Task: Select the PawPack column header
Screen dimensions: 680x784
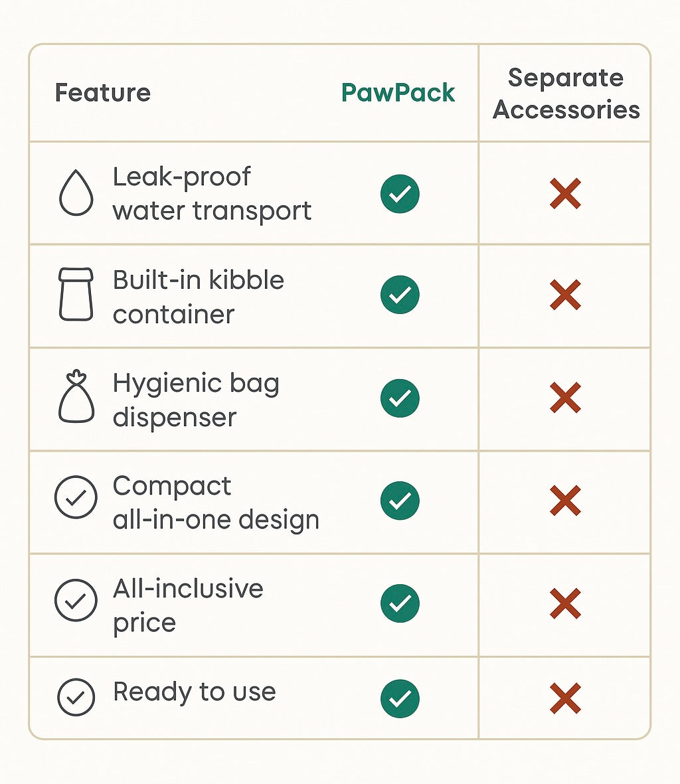Action: 398,93
